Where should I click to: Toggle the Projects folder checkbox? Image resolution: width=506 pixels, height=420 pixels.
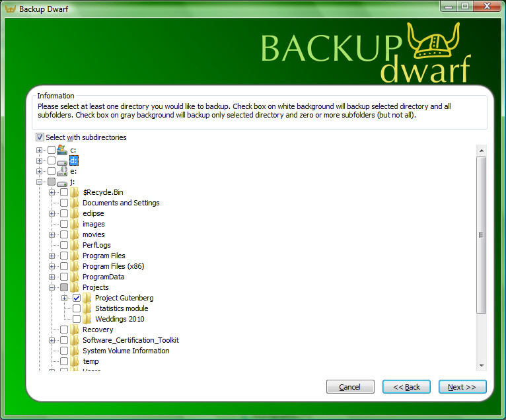click(x=64, y=287)
